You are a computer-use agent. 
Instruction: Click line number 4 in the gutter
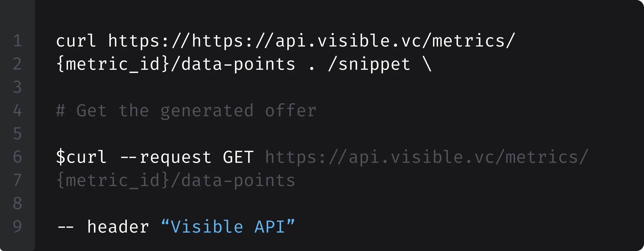pyautogui.click(x=17, y=110)
